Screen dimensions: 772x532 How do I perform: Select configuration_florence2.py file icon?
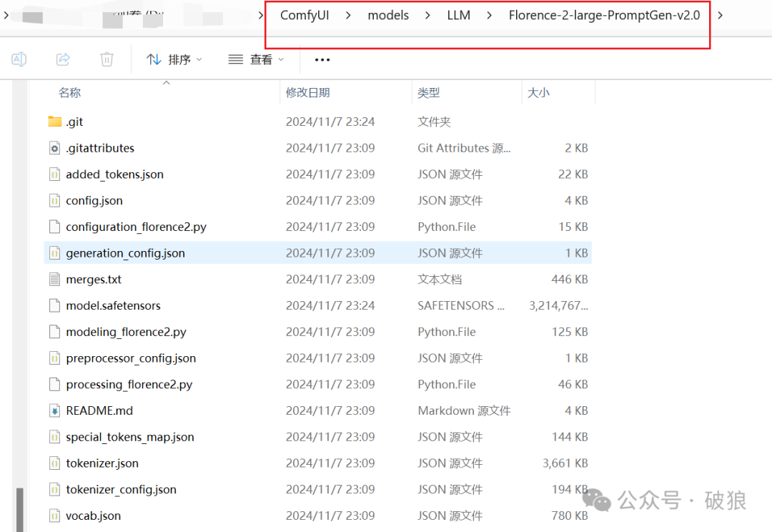pyautogui.click(x=54, y=227)
